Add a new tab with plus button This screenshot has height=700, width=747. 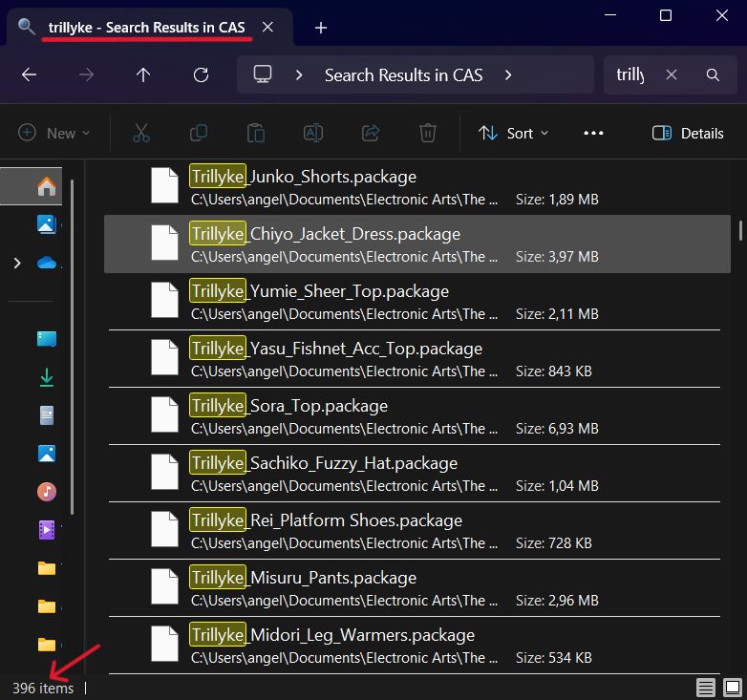pos(321,28)
